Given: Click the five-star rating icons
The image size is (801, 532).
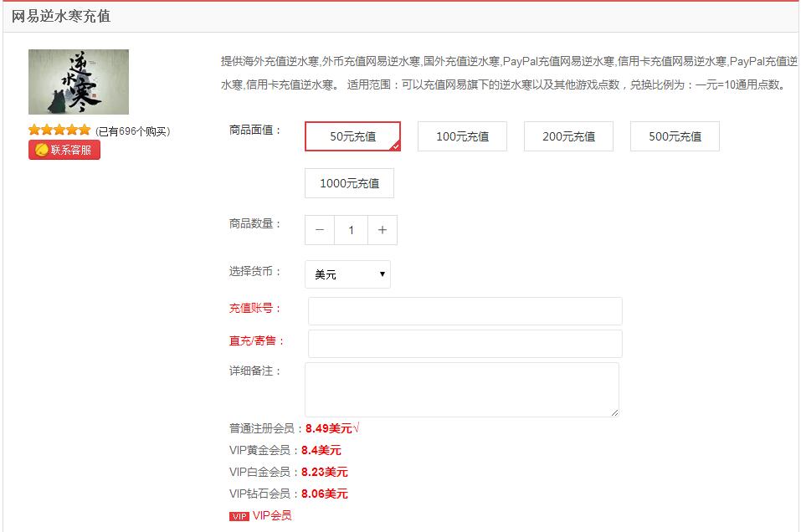Looking at the screenshot, I should click(x=59, y=130).
